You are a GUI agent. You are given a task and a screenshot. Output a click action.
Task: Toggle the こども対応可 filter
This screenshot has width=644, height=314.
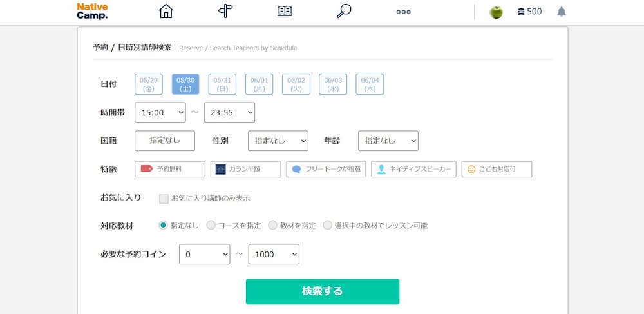point(497,169)
